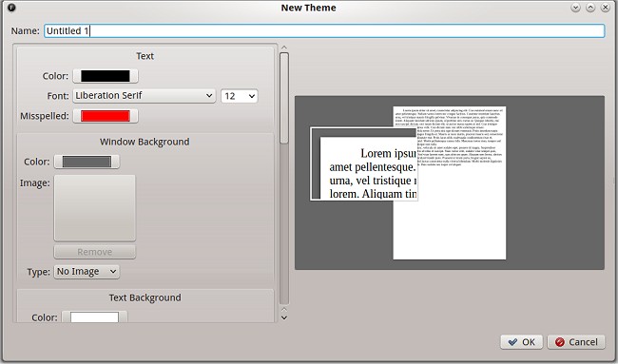This screenshot has width=618, height=364.
Task: Open the Misspelled color swatch
Action: point(106,116)
